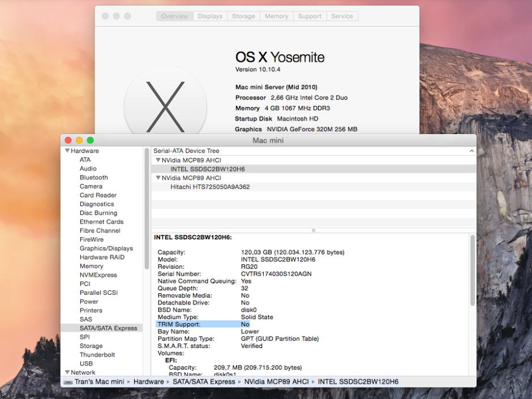Open Memory in the System Information sidebar
Image resolution: width=532 pixels, height=399 pixels.
click(x=91, y=266)
